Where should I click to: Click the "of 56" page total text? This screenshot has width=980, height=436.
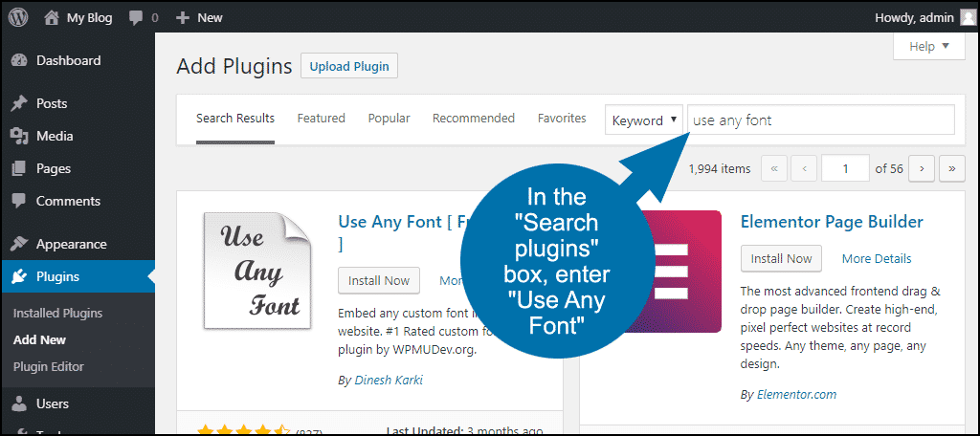tap(889, 168)
